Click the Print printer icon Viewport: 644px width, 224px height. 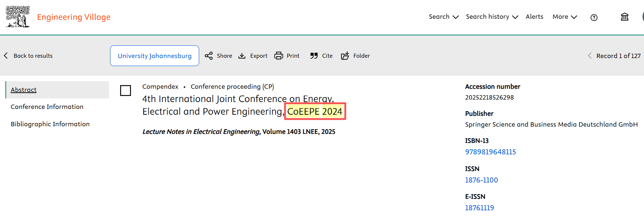[279, 56]
